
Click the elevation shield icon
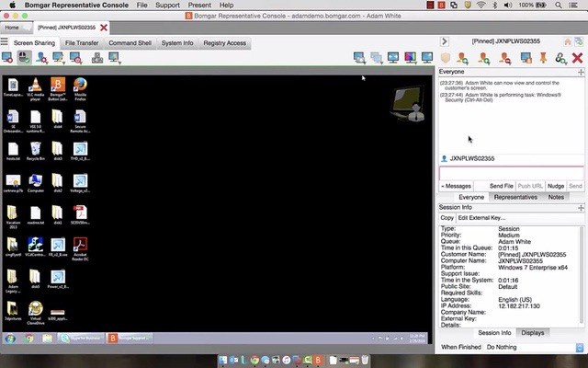pyautogui.click(x=446, y=58)
